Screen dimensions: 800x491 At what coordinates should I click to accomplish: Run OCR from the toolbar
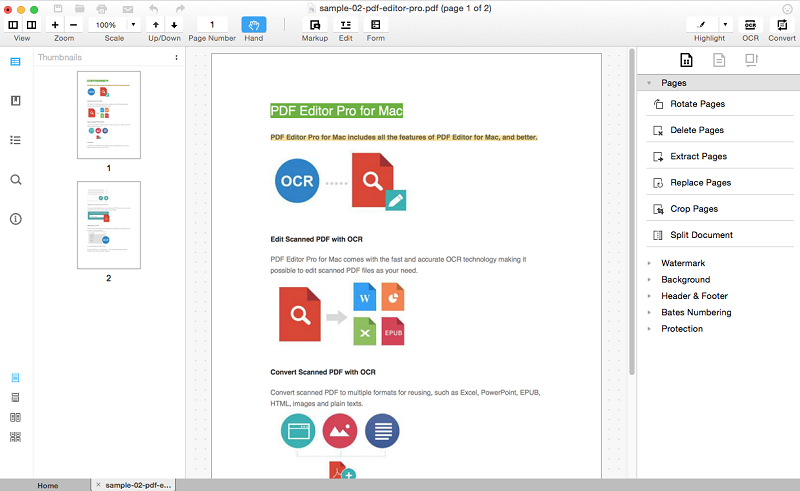(751, 24)
